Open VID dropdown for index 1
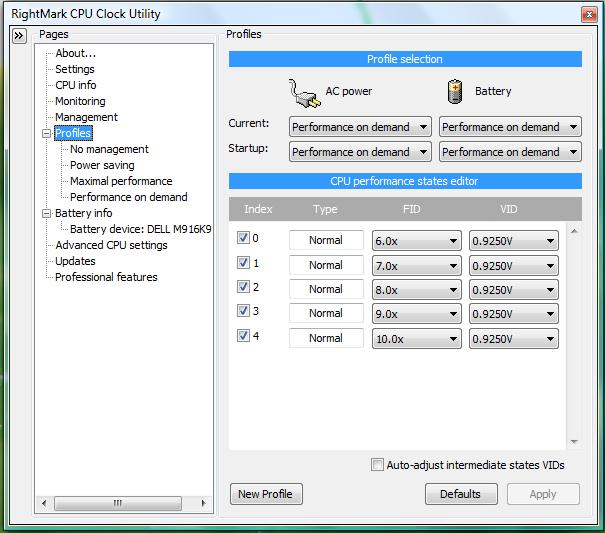The image size is (605, 533). (x=514, y=266)
